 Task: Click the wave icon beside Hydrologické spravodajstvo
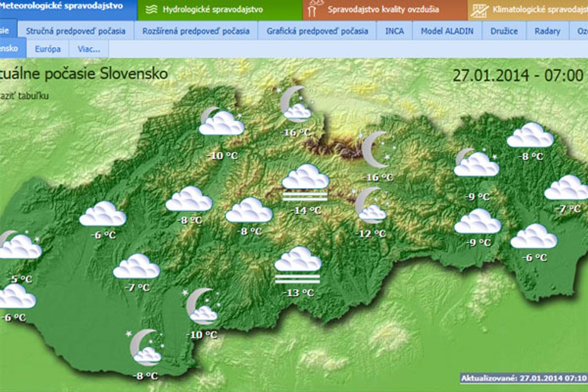[152, 10]
